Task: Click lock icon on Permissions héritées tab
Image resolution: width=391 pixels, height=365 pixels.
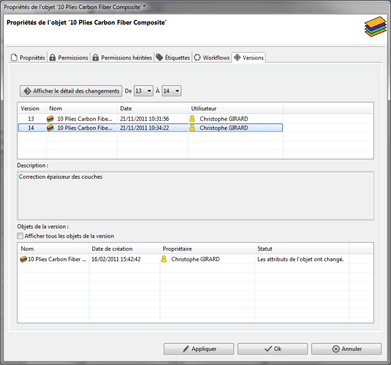Action: [x=95, y=58]
